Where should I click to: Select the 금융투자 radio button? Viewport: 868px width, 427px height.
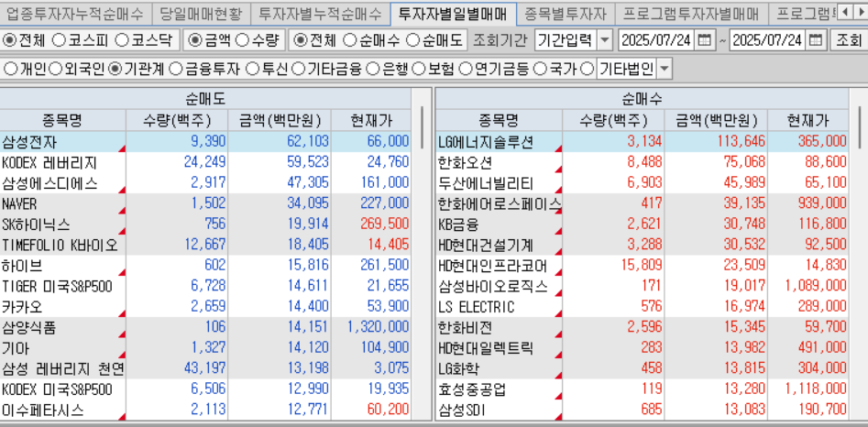pos(175,69)
